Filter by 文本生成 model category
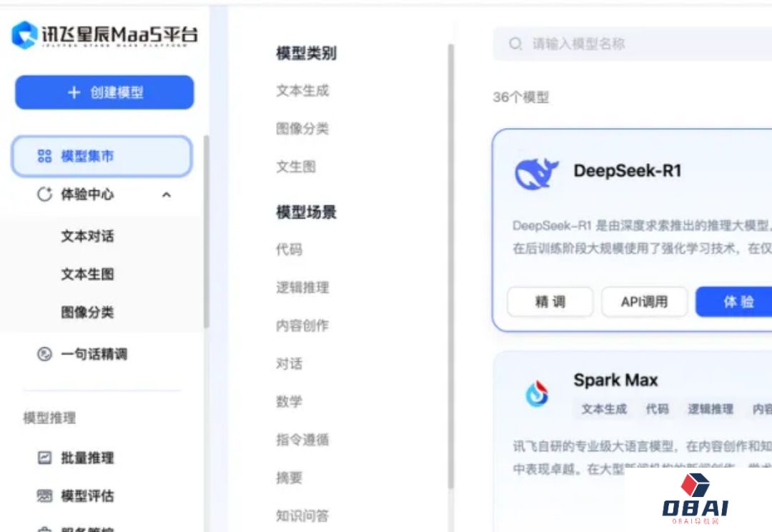This screenshot has width=772, height=532. [302, 91]
